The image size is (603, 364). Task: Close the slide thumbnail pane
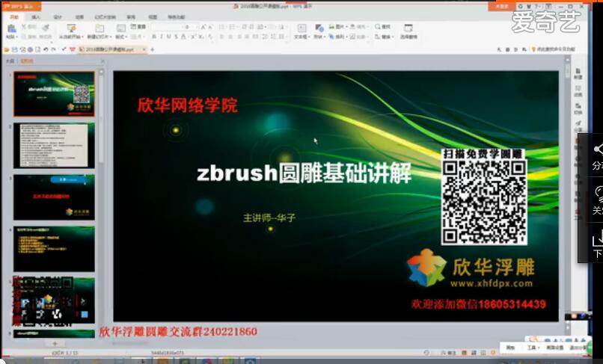coord(102,61)
